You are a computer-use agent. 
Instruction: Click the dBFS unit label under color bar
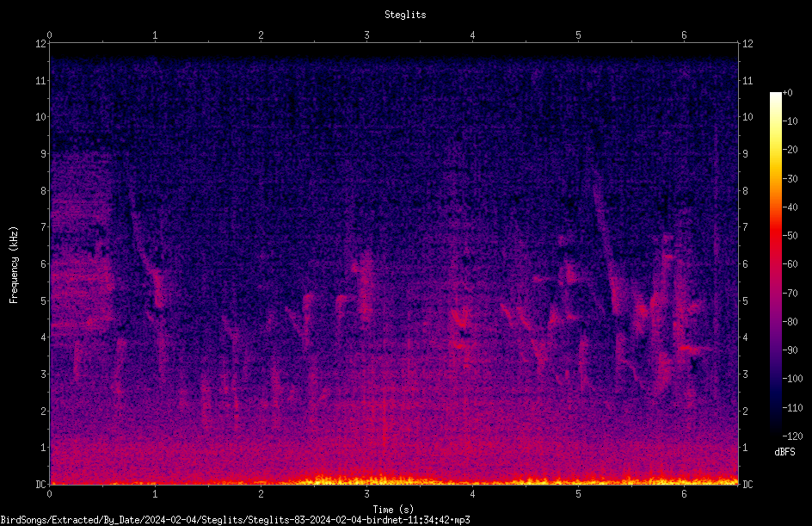pos(784,452)
